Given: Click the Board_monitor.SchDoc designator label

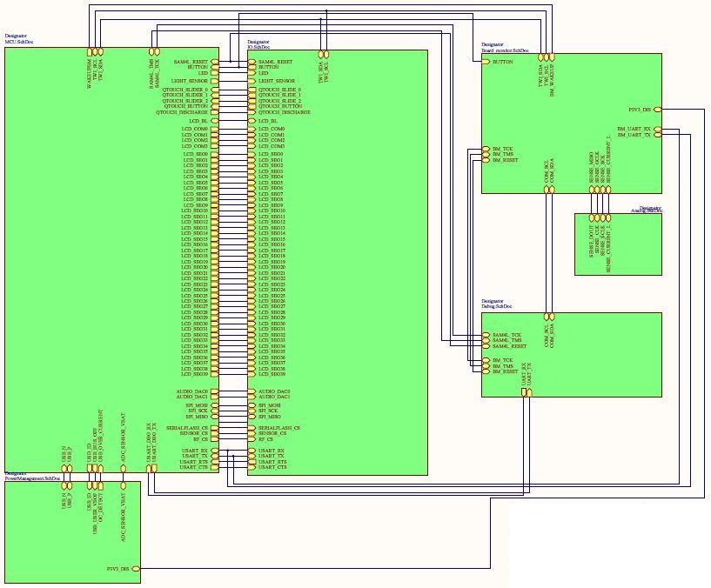Looking at the screenshot, I should (506, 50).
